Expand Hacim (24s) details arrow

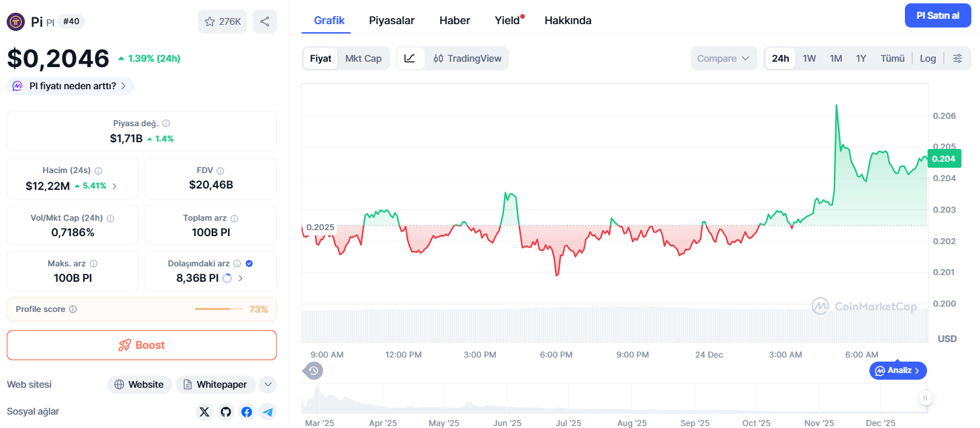115,186
